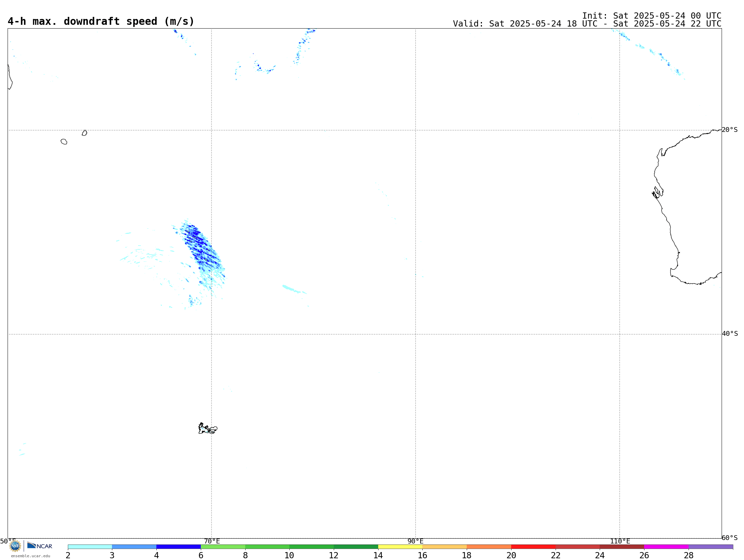The height and width of the screenshot is (560, 744).
Task: Click the 20°S latitude label
Action: point(730,130)
